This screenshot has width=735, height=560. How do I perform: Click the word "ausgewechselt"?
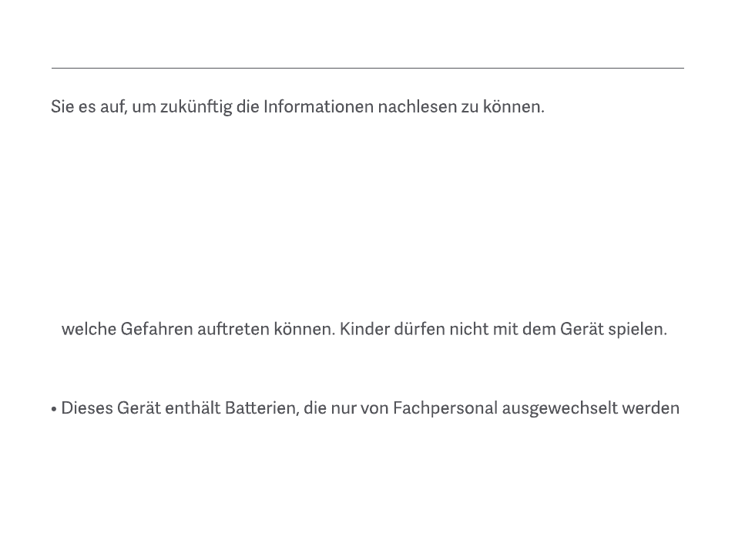(x=559, y=409)
